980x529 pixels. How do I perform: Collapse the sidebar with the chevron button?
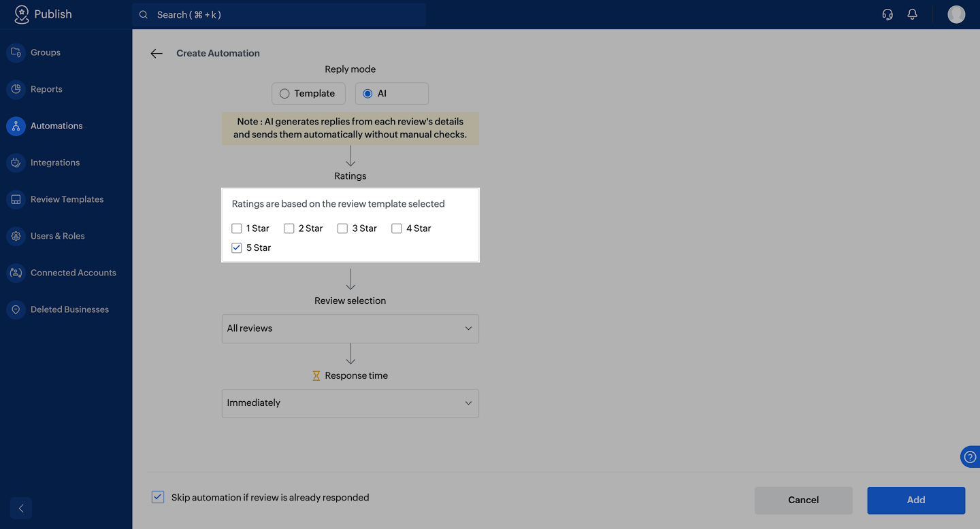pos(21,508)
